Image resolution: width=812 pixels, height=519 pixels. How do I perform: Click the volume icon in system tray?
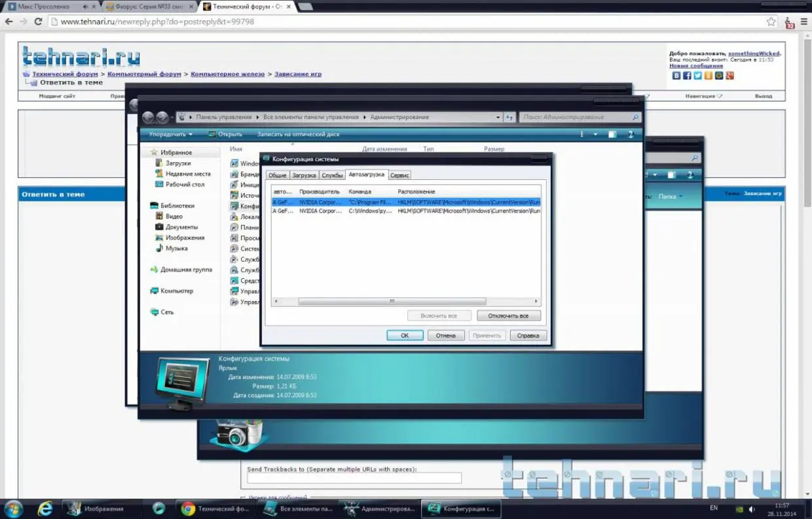[751, 509]
